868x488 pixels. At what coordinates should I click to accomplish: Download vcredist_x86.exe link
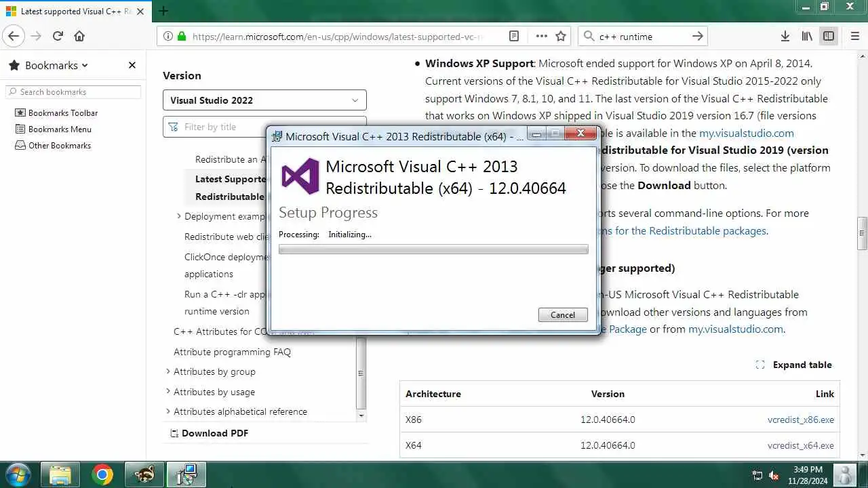[x=801, y=420]
